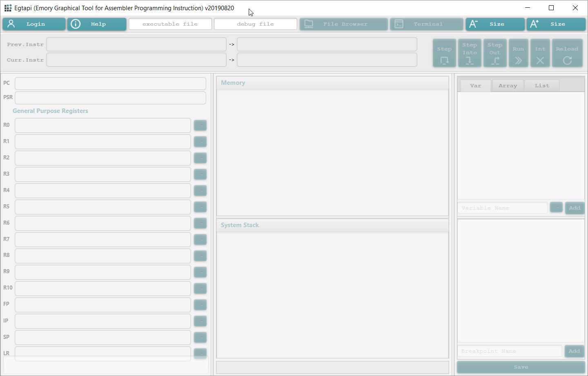Switch to the Var tab
This screenshot has width=588, height=376.
475,86
